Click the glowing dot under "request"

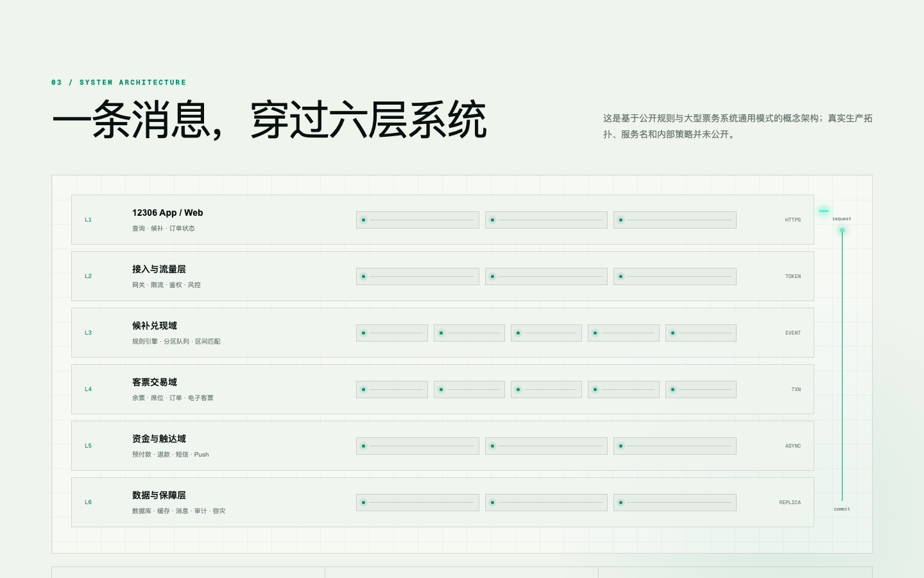tap(842, 230)
